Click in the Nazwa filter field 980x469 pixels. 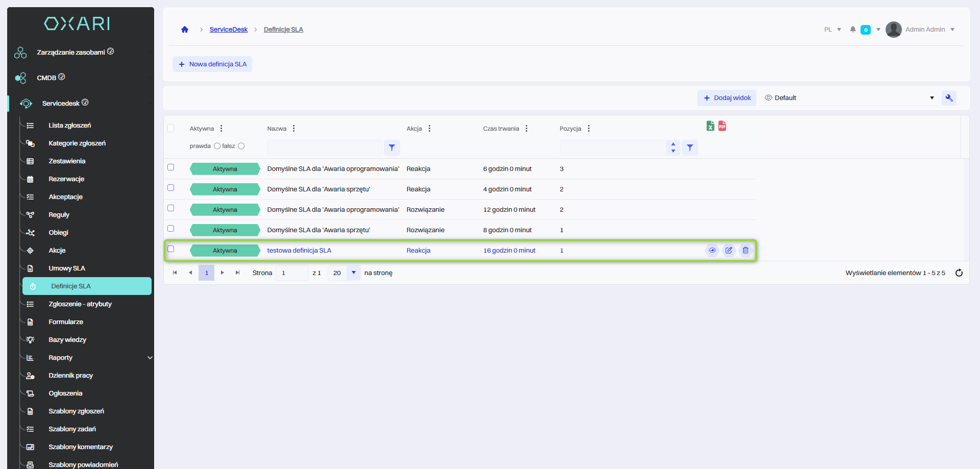point(325,147)
